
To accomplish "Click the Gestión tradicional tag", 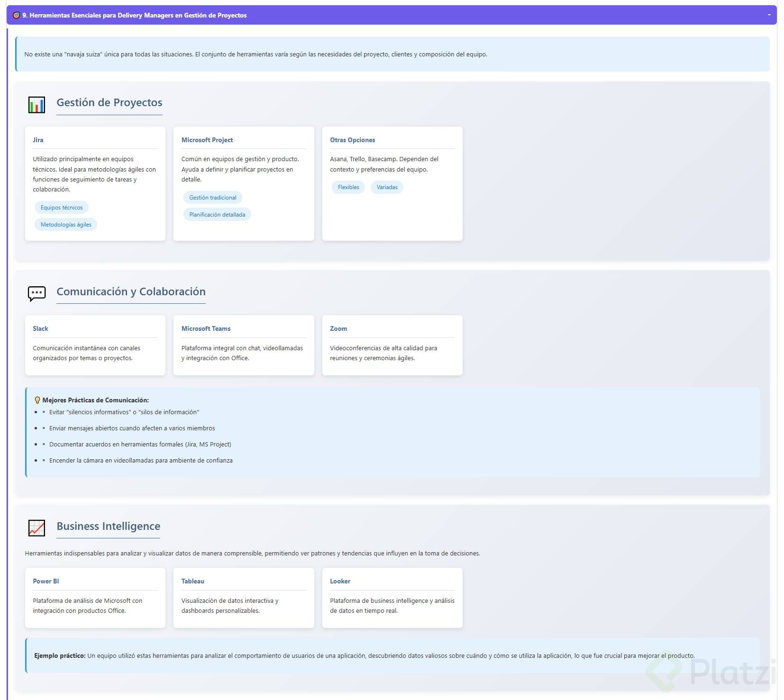I will (x=213, y=198).
